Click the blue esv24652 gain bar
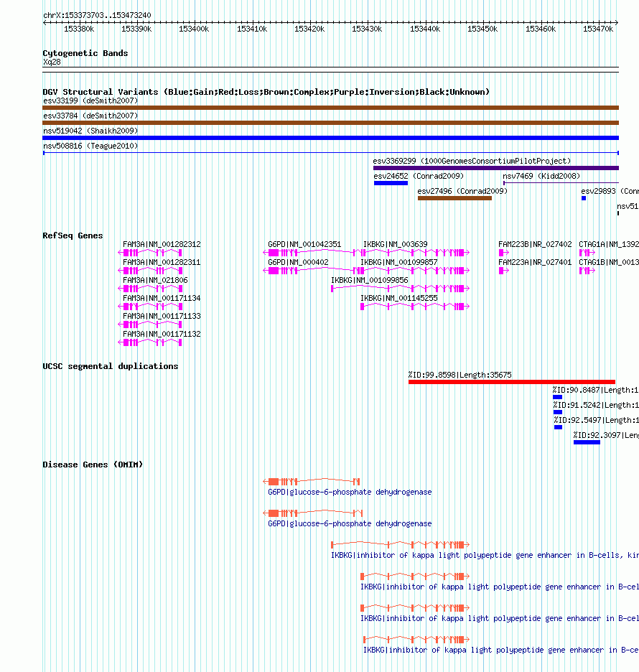 click(391, 183)
